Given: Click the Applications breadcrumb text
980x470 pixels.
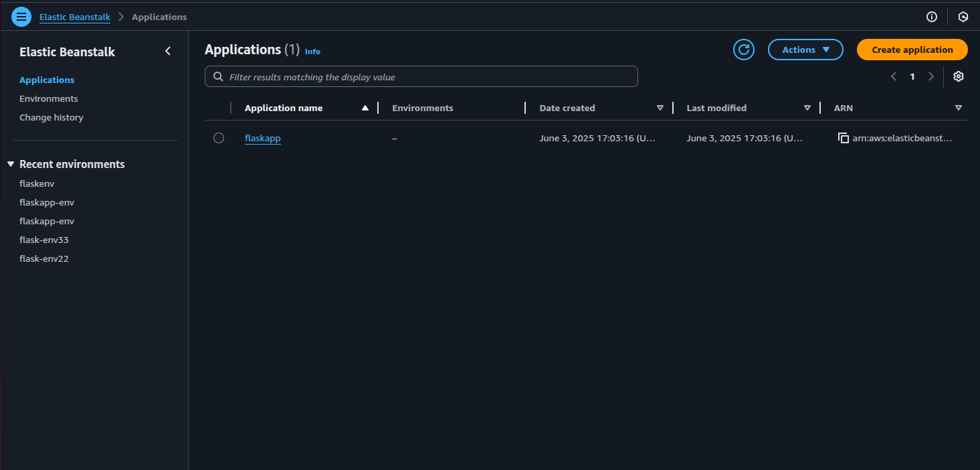Looking at the screenshot, I should 159,17.
